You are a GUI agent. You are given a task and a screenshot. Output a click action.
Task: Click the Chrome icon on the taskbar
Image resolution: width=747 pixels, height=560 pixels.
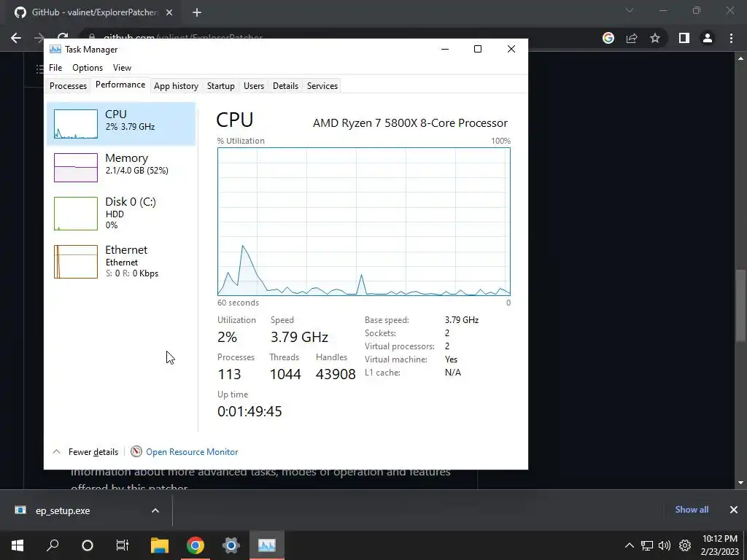195,545
